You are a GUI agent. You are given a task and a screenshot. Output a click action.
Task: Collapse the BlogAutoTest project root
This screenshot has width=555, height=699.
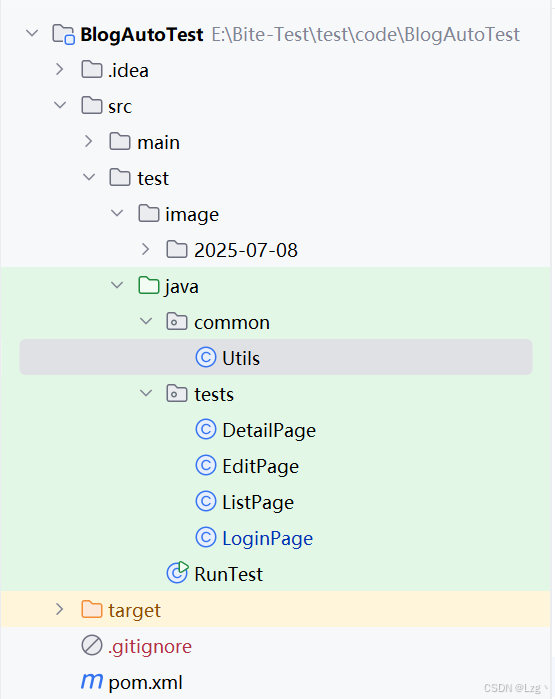32,33
